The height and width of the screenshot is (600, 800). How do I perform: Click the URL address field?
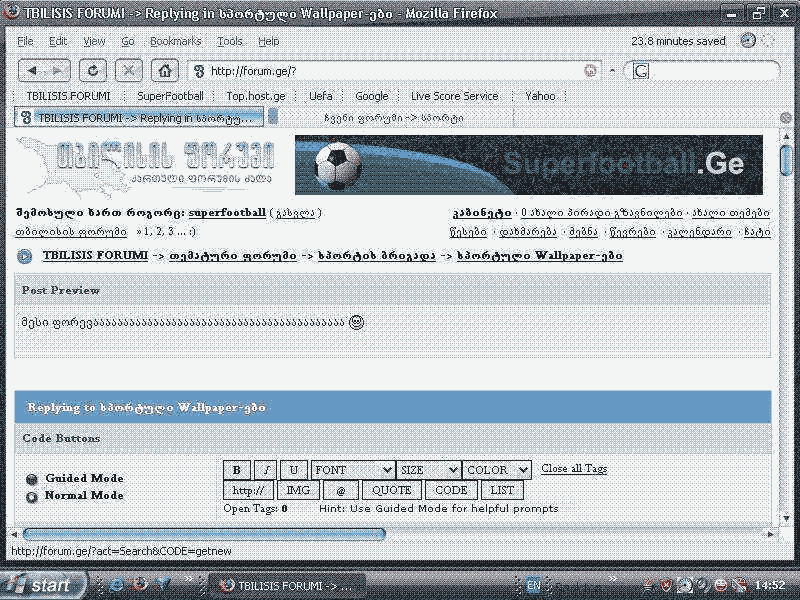[x=393, y=71]
